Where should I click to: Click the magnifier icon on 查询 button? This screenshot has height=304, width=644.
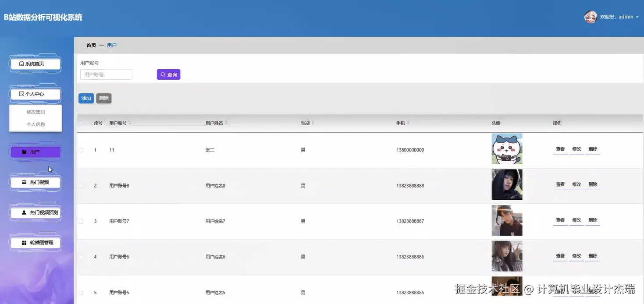point(163,74)
